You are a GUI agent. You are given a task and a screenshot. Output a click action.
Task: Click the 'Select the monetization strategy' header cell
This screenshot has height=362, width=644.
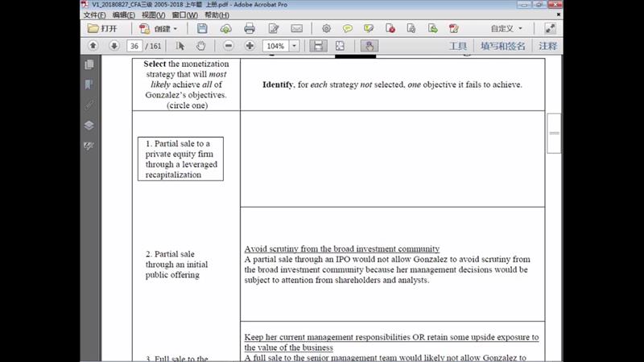pyautogui.click(x=186, y=84)
